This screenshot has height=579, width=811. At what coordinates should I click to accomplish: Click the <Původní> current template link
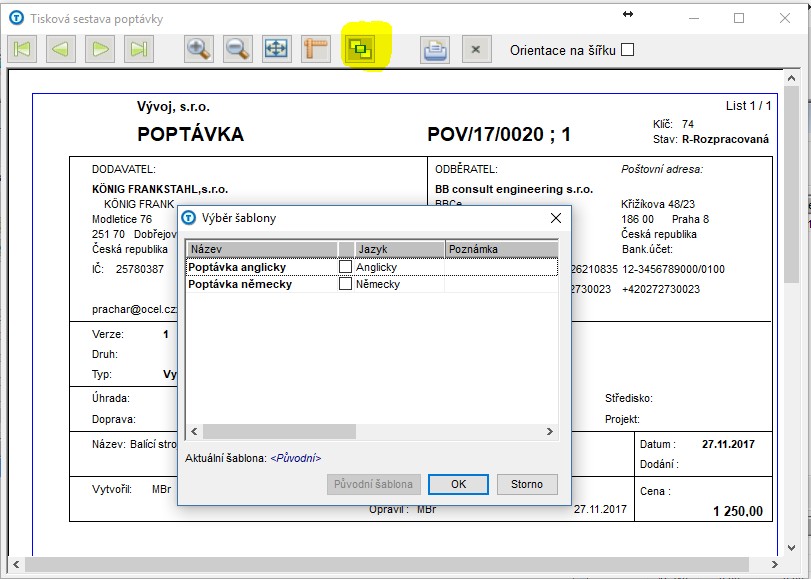point(295,458)
